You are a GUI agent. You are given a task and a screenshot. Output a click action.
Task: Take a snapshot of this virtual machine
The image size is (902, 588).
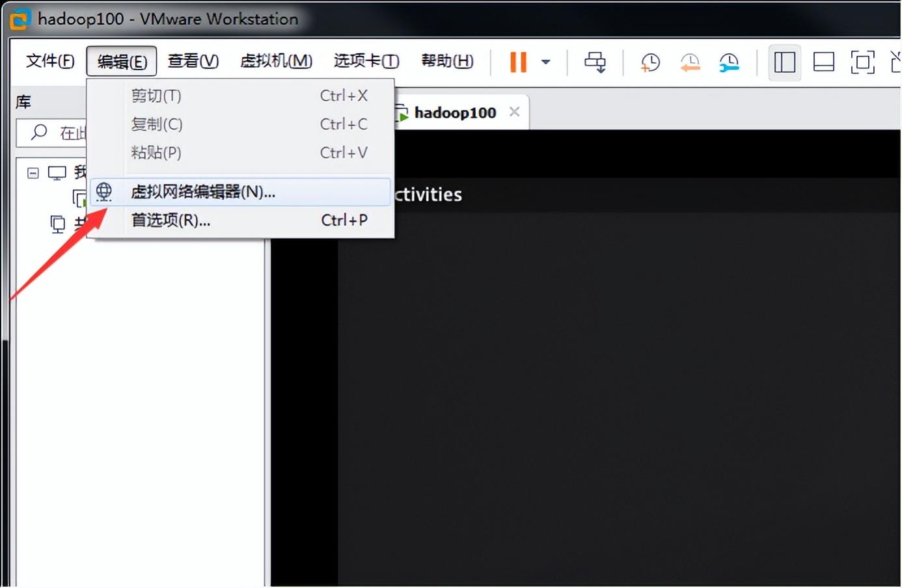(x=650, y=62)
